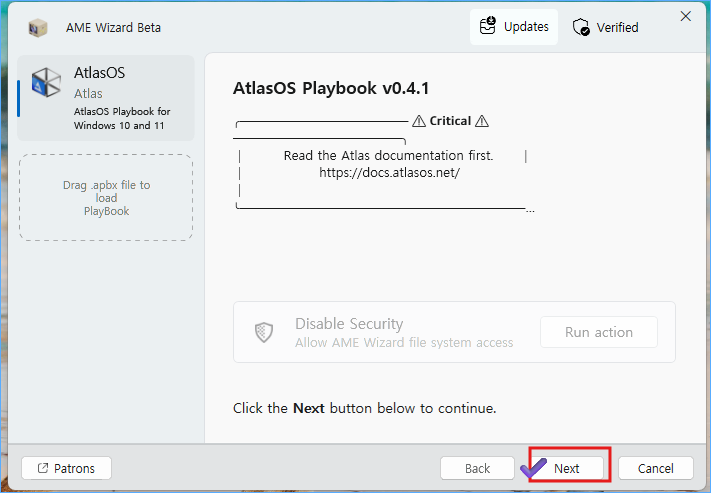
Task: Click Next to continue
Action: [x=567, y=468]
